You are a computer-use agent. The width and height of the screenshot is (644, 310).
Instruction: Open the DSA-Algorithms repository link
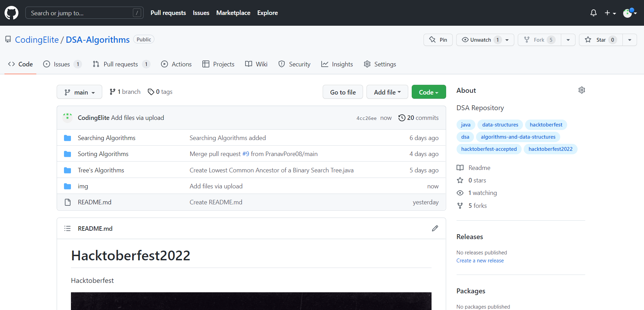(x=98, y=40)
